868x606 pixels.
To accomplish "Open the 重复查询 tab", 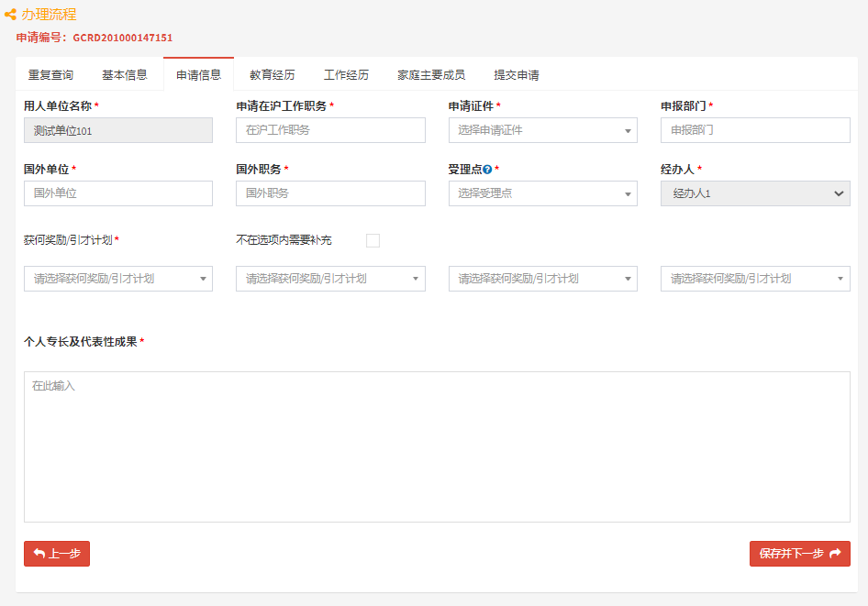I will [51, 74].
